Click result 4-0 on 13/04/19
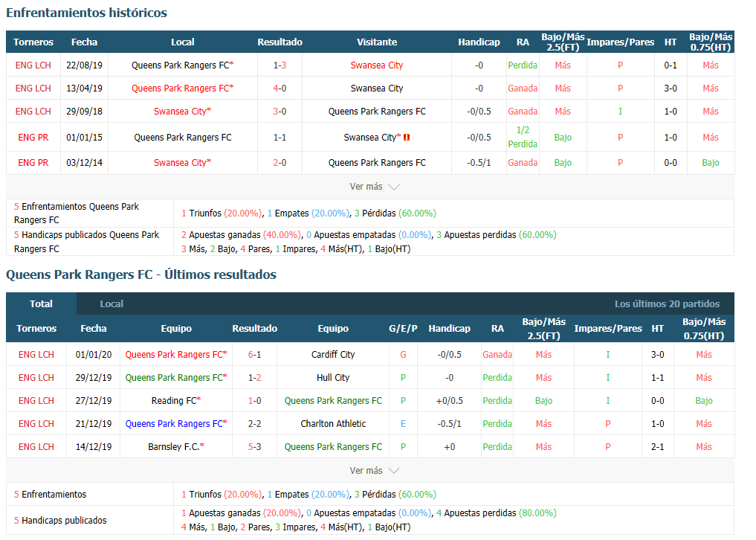This screenshot has height=540, width=756. (x=280, y=89)
